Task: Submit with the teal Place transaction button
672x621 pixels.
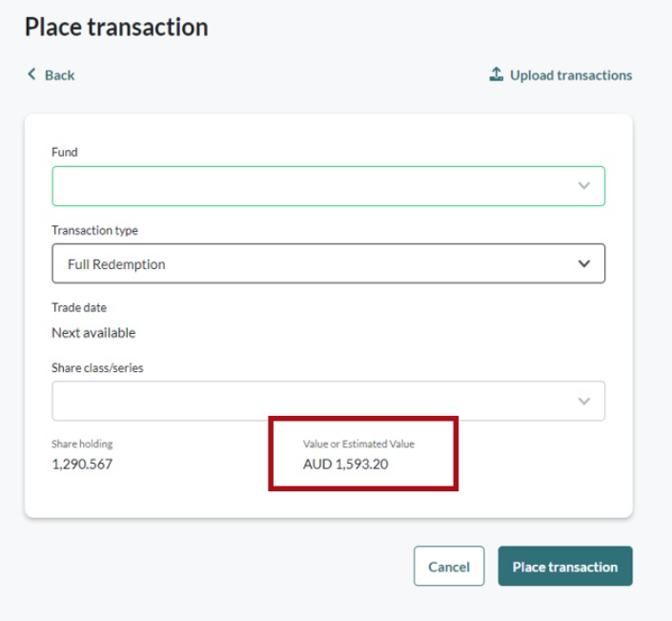Action: coord(564,567)
